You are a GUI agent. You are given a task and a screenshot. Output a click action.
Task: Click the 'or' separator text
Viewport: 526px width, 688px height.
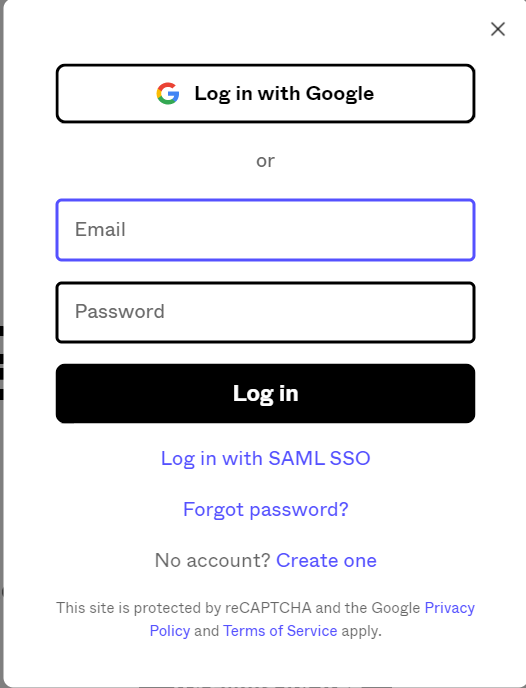click(265, 161)
